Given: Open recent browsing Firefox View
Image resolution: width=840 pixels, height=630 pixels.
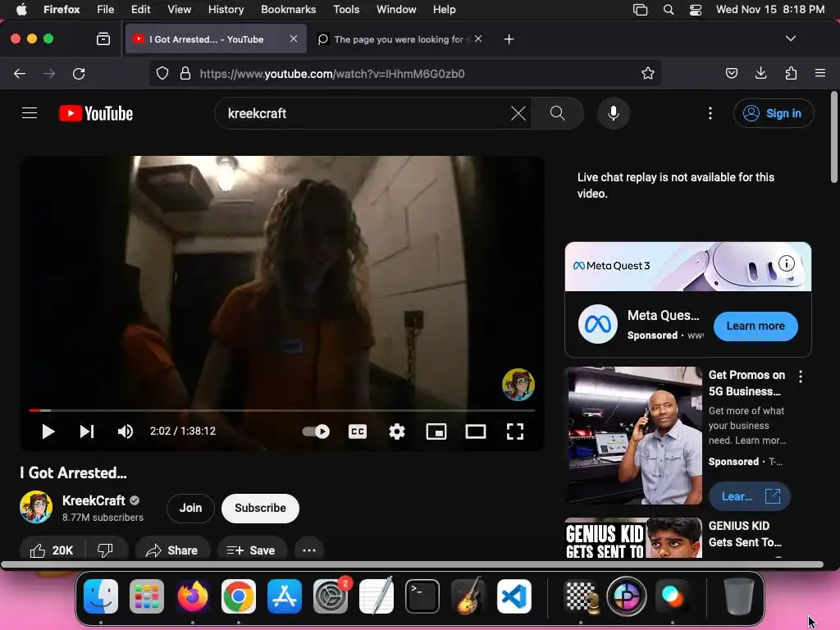Looking at the screenshot, I should 103,39.
